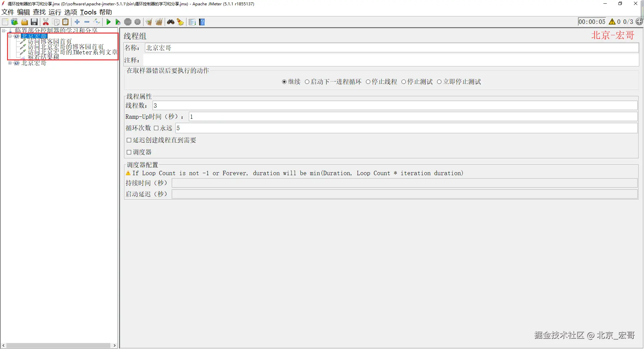Screen dimensions: 644x349
Task: Open Help with the question mark icon
Action: 202,22
